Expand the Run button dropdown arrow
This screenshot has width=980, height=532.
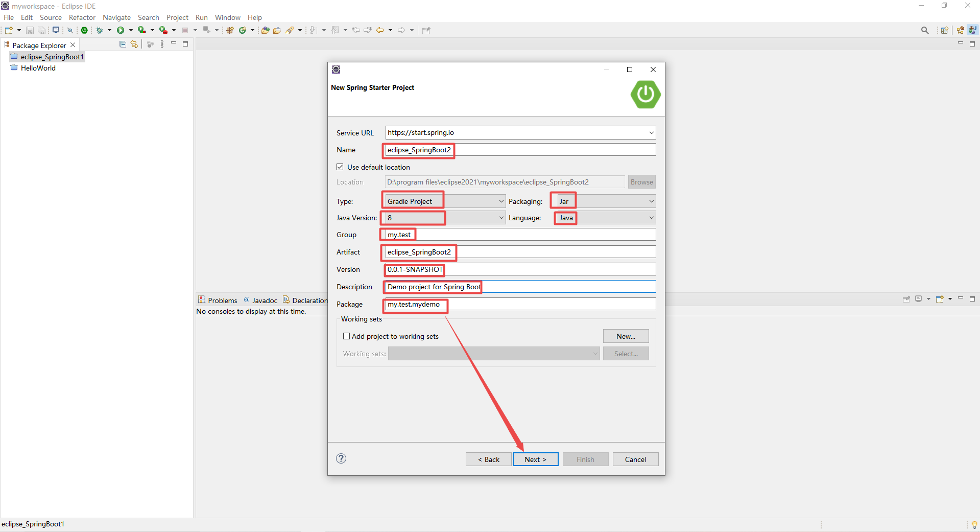pyautogui.click(x=131, y=30)
